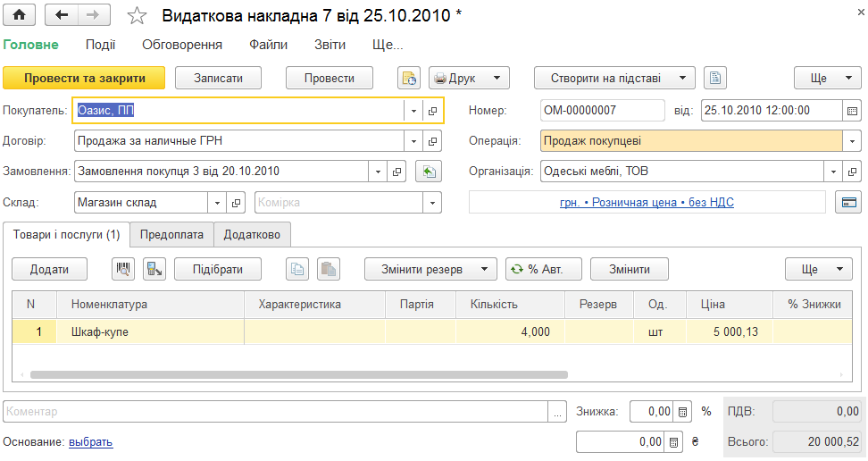Image resolution: width=868 pixels, height=461 pixels.
Task: Open the Договір reference form icon
Action: 432,141
